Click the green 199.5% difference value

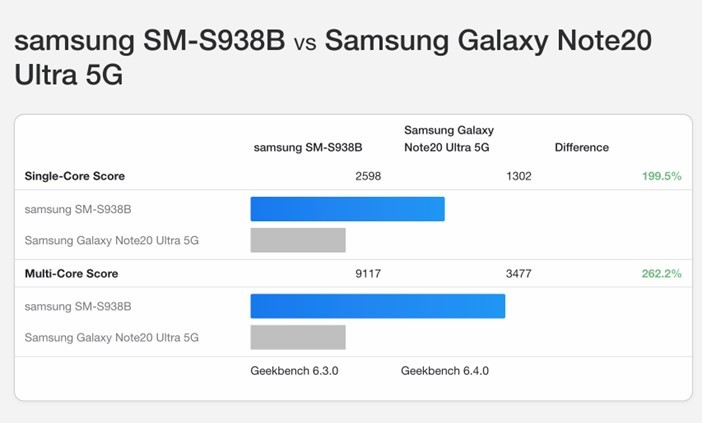pyautogui.click(x=661, y=176)
